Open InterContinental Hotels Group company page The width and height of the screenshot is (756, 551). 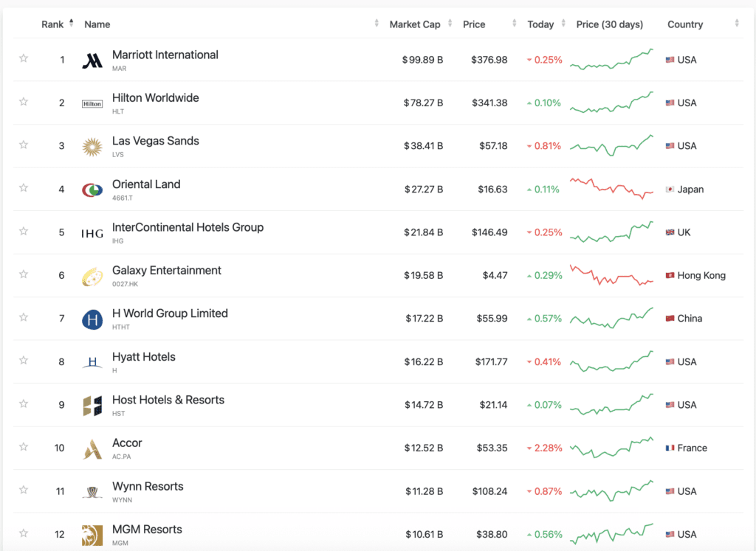pyautogui.click(x=188, y=227)
